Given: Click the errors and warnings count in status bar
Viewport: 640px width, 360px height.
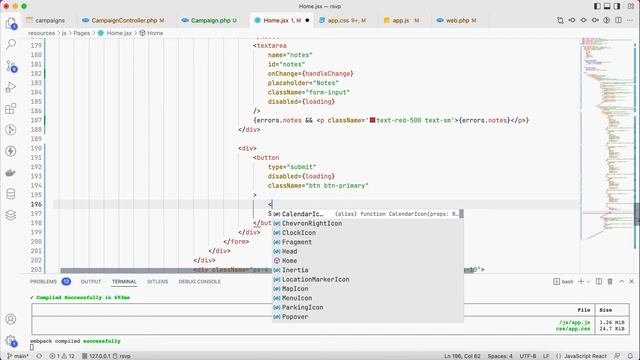Looking at the screenshot, I should point(62,356).
